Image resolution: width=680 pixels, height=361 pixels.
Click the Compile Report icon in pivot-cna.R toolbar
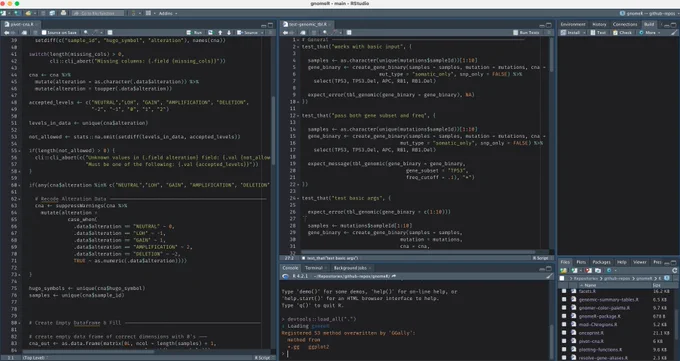tap(110, 32)
